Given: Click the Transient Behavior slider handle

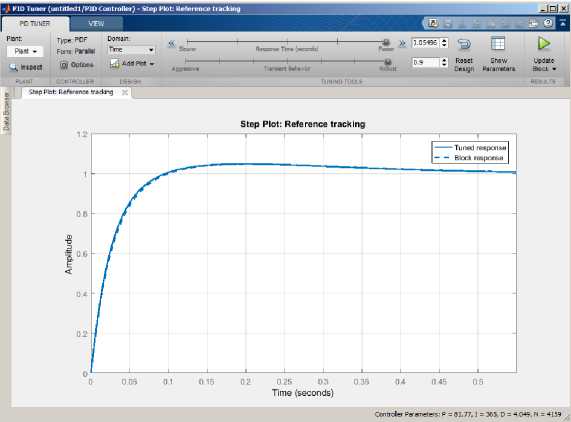Looking at the screenshot, I should tap(388, 62).
